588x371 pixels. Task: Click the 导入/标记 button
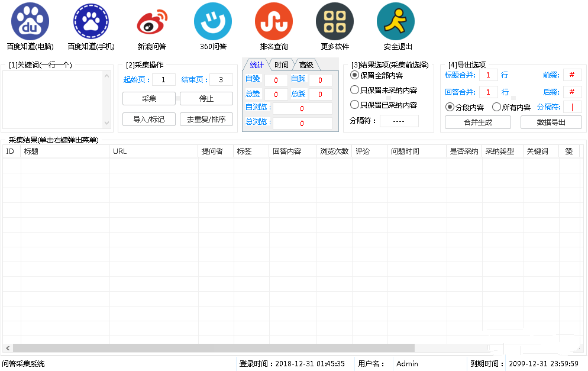pyautogui.click(x=149, y=120)
